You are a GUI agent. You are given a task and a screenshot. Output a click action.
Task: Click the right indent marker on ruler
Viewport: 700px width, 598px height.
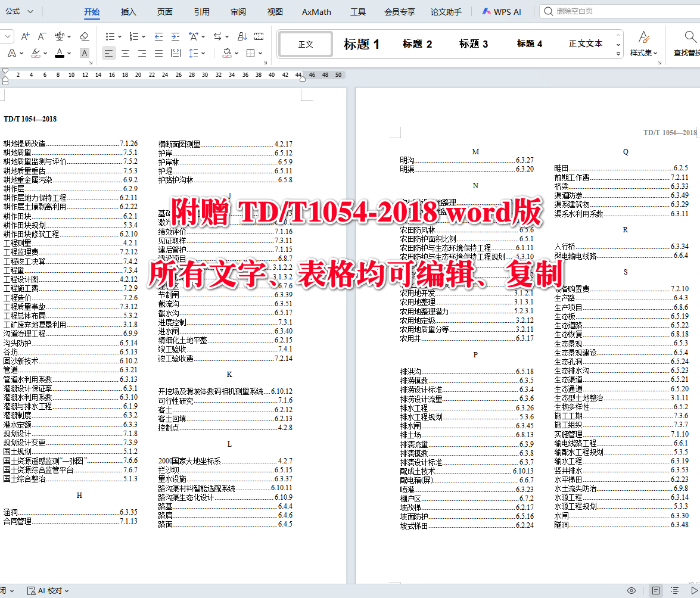click(x=302, y=79)
